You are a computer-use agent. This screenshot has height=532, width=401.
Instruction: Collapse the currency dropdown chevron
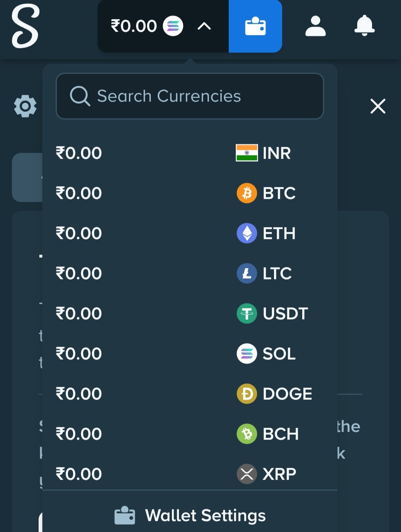pos(204,26)
